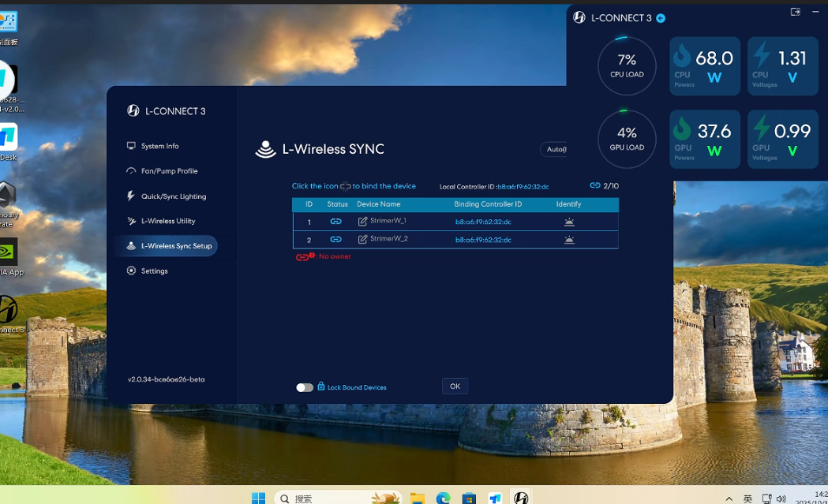Open the Settings page in the sidebar

click(x=154, y=271)
